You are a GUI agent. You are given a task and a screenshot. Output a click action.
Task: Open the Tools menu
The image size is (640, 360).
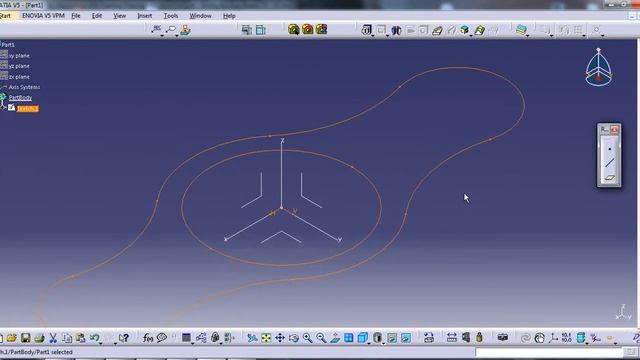[x=171, y=16]
